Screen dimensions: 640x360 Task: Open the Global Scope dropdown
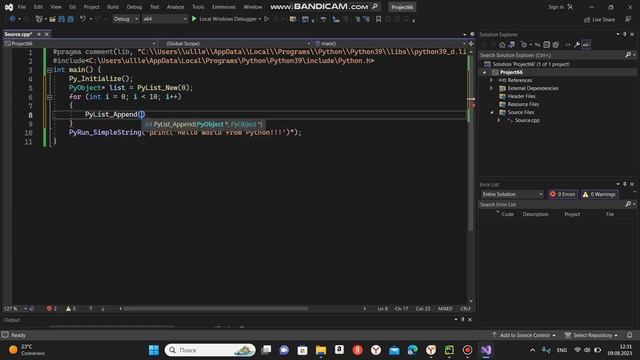tap(237, 43)
